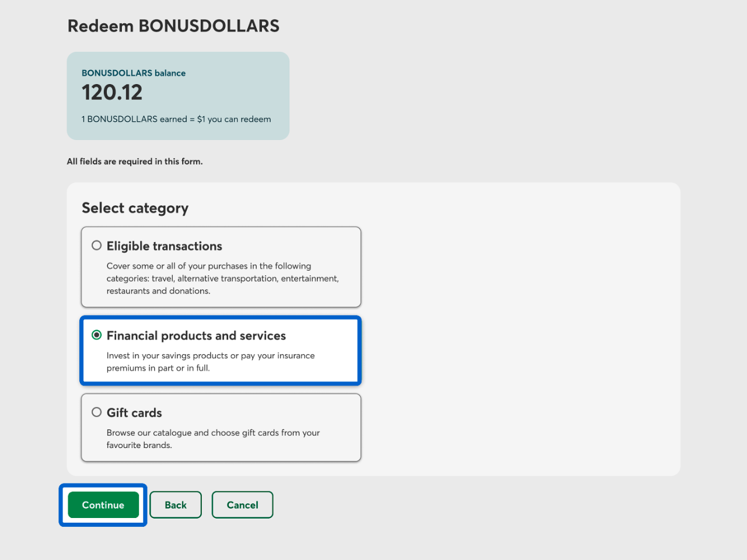Choose the Gift cards radio button

tap(97, 412)
